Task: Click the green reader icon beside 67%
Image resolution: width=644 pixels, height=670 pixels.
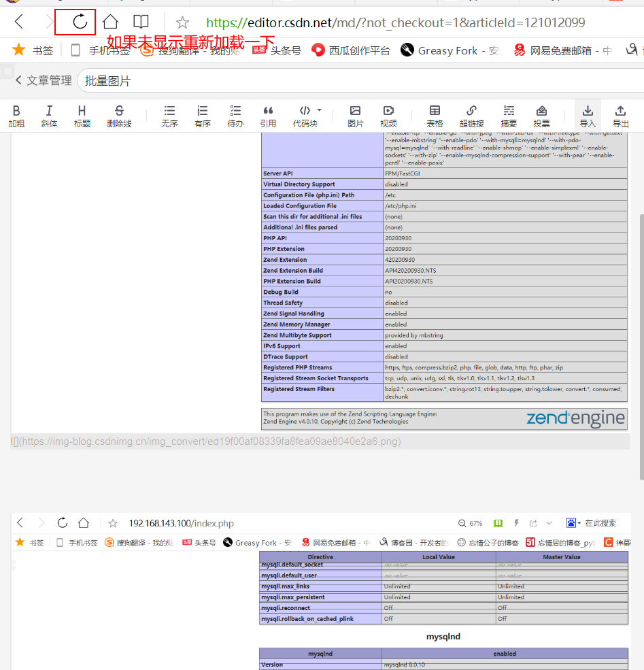Action: [x=498, y=524]
